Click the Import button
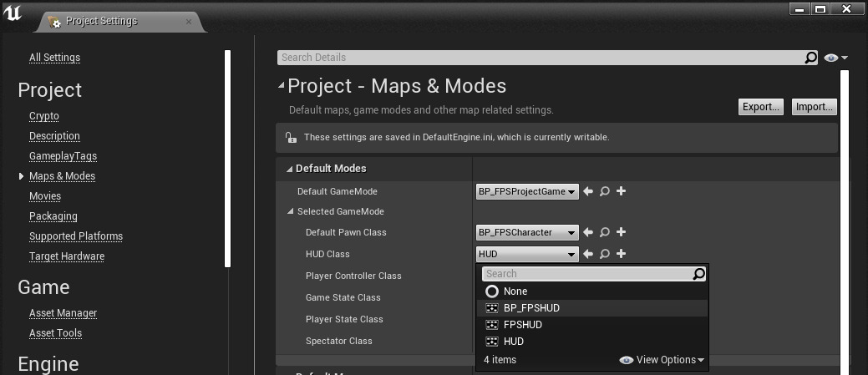Screen dimensions: 868x375 click(814, 107)
